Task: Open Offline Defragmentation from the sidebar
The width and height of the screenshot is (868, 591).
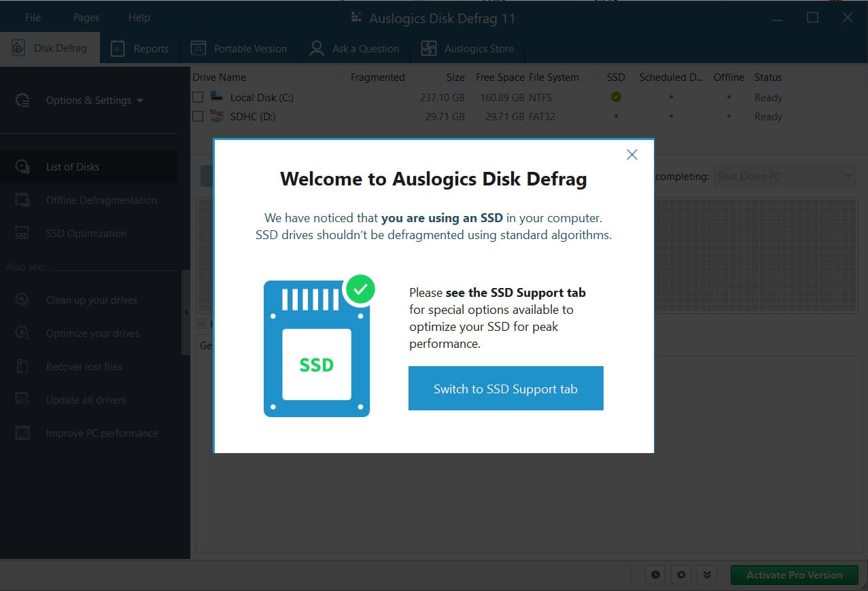Action: coord(101,200)
